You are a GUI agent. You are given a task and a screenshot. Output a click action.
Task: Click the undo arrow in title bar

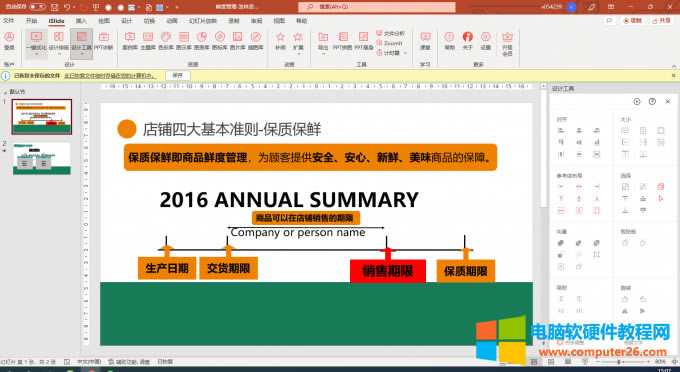tap(67, 7)
